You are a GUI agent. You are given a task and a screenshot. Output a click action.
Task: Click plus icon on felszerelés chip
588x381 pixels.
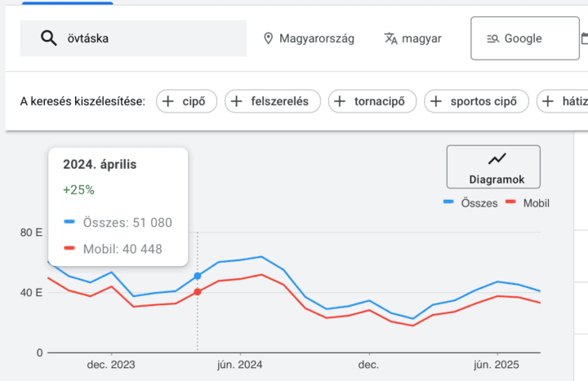click(x=237, y=101)
